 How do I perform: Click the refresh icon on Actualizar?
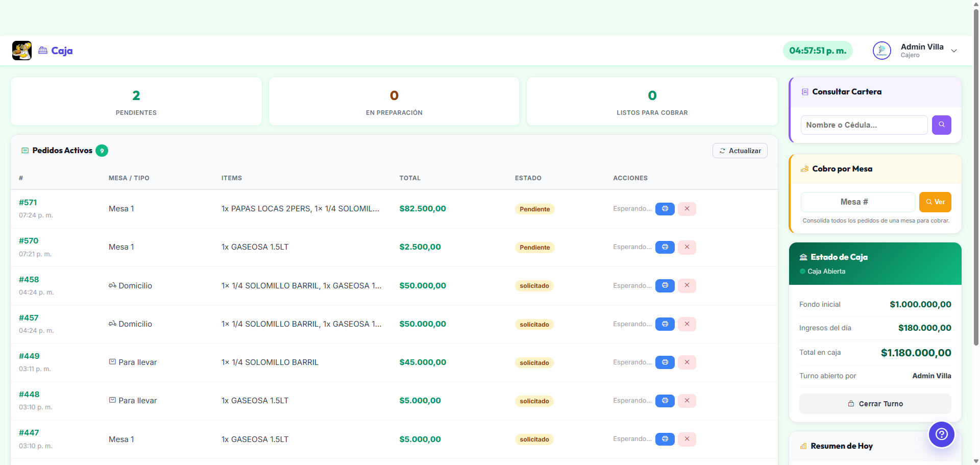pos(722,151)
